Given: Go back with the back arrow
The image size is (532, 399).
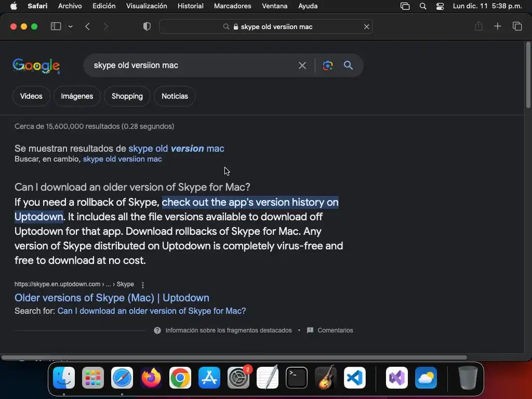Looking at the screenshot, I should click(x=87, y=26).
